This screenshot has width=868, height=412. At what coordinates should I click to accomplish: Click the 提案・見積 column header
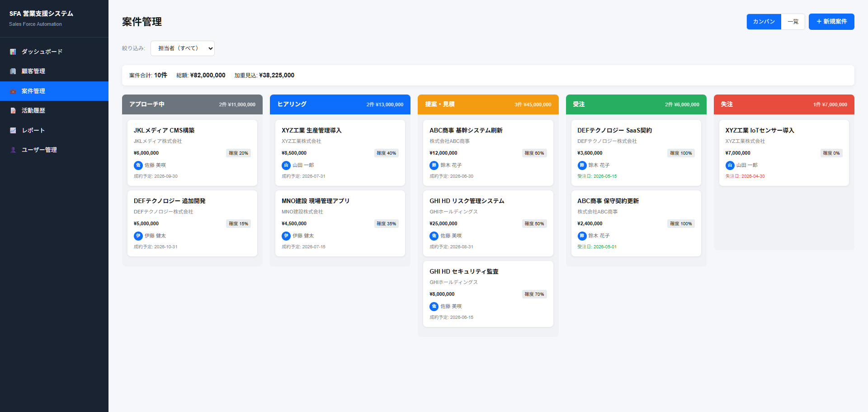pos(488,104)
